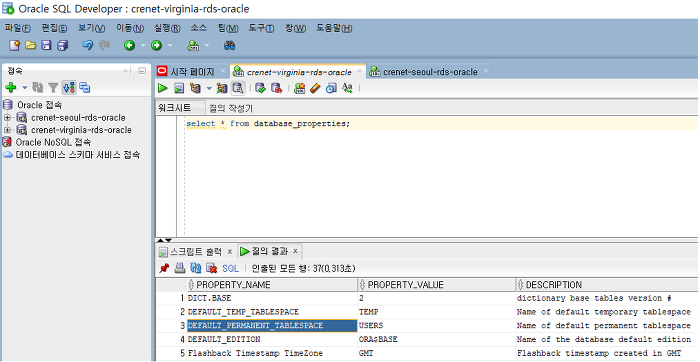The image size is (700, 362).
Task: Click the SQL Tuning Advisor icon
Action: (x=238, y=88)
